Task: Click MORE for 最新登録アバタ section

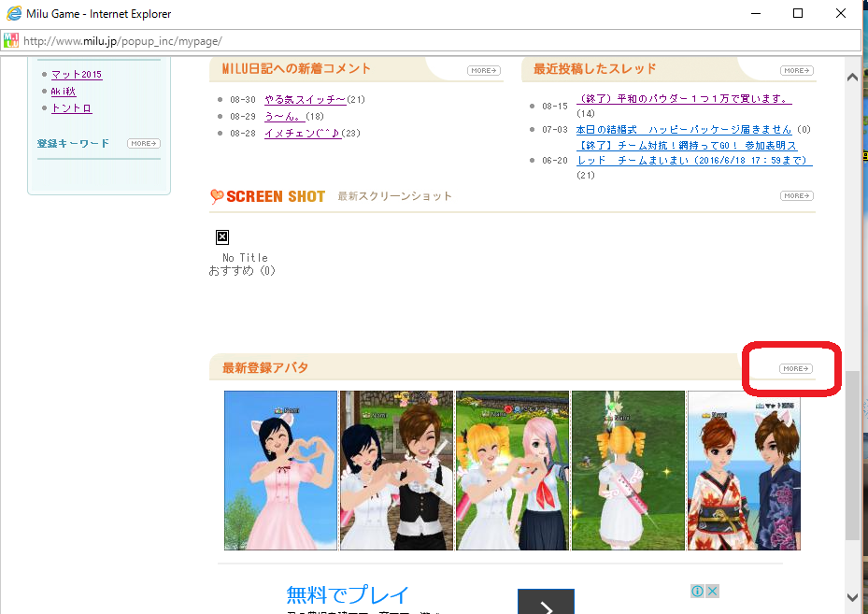Action: coord(795,368)
